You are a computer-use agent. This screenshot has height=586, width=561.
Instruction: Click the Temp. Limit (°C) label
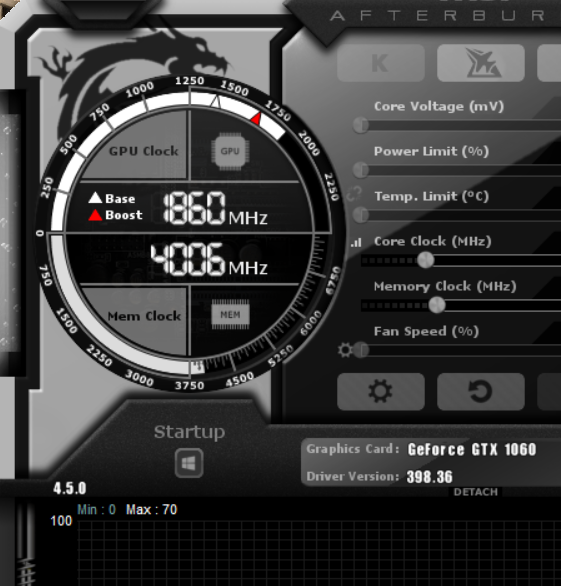click(432, 196)
